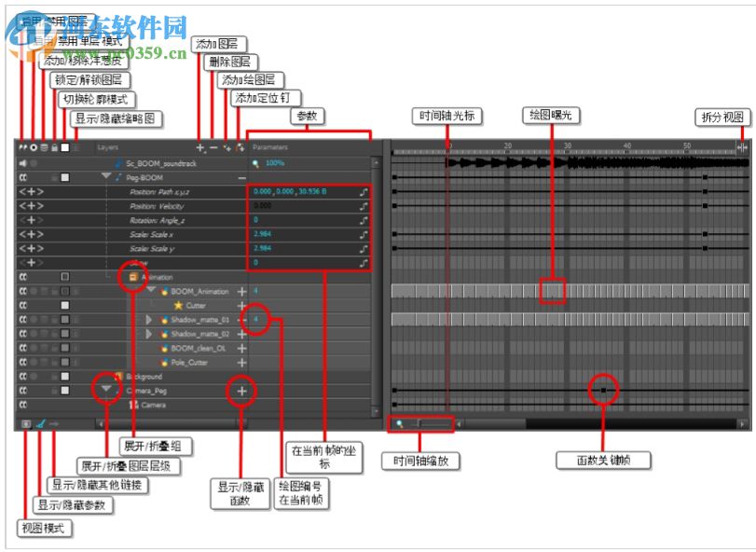Viewport: 756px width, 552px height.
Task: Delete the selected layer using the minus icon
Action: pos(213,147)
